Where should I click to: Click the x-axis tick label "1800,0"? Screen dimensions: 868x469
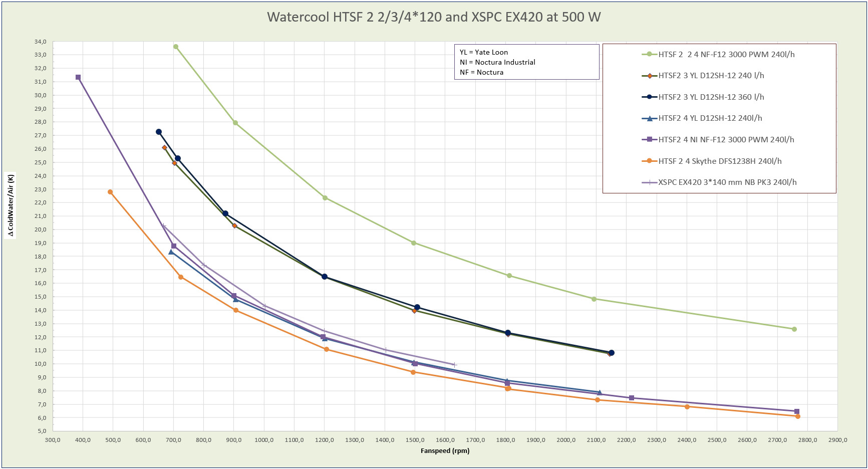pyautogui.click(x=506, y=440)
